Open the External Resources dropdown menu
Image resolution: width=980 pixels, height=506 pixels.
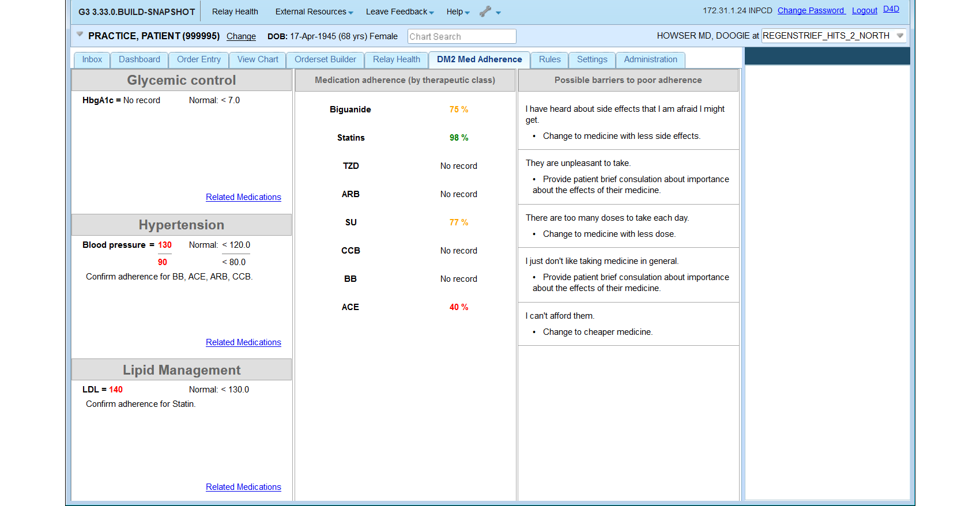point(314,12)
